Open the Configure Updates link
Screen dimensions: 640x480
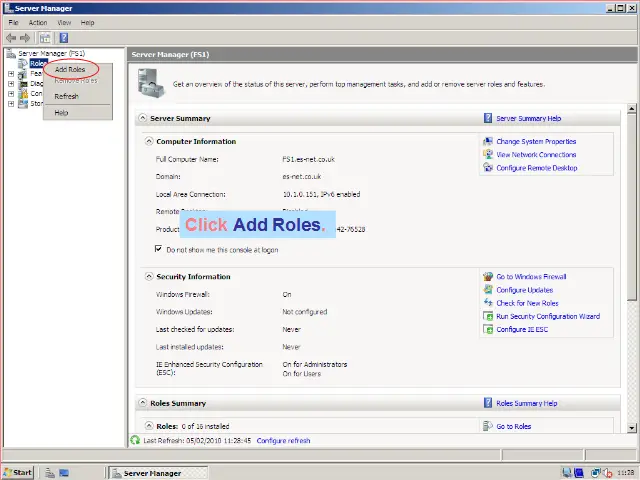pyautogui.click(x=524, y=290)
